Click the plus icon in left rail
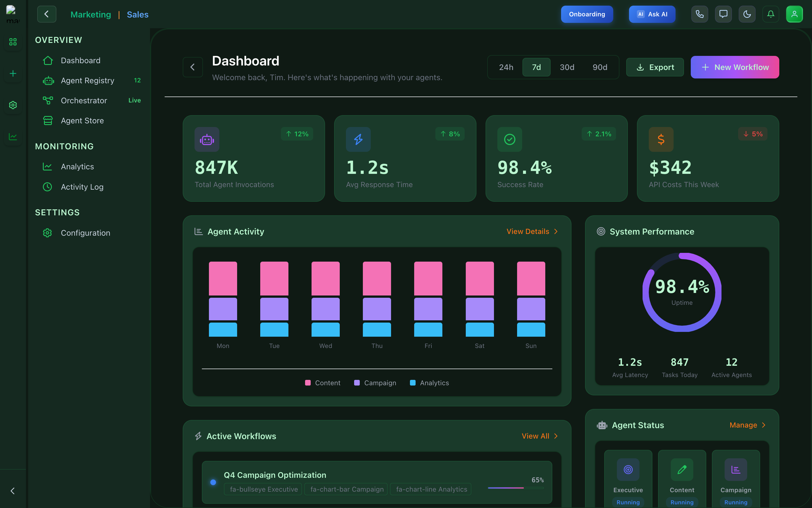 13,74
